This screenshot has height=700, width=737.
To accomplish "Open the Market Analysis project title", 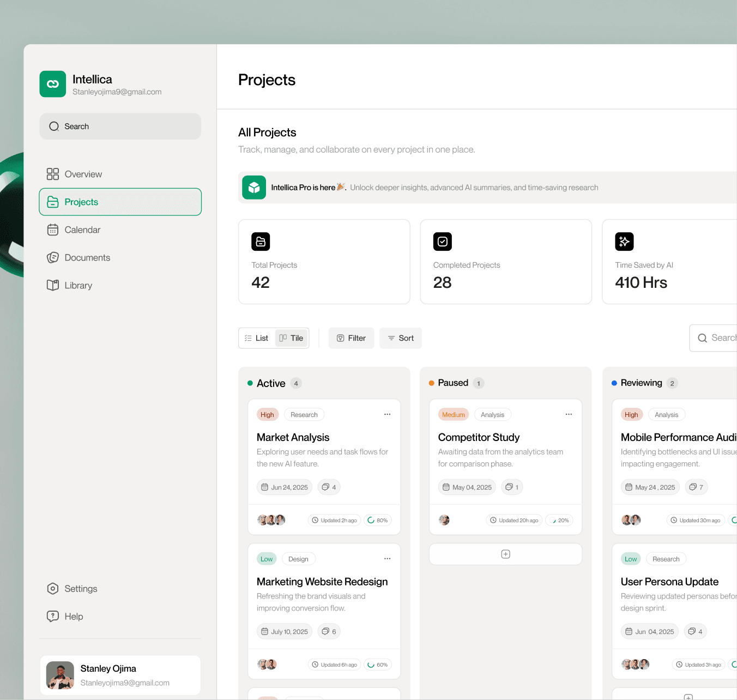I will [293, 437].
